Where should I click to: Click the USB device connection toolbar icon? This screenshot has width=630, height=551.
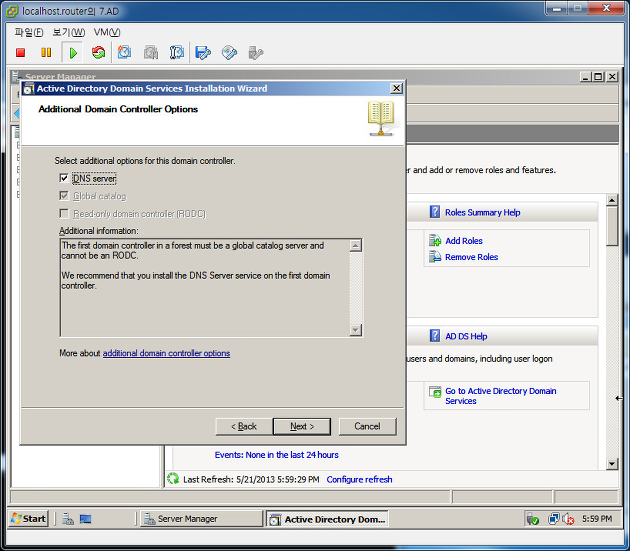(x=256, y=53)
